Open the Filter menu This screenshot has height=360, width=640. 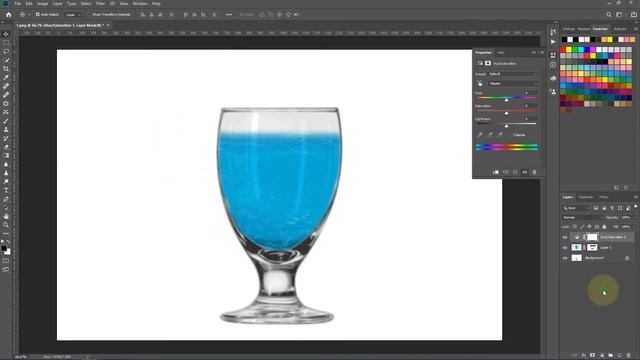[x=100, y=4]
